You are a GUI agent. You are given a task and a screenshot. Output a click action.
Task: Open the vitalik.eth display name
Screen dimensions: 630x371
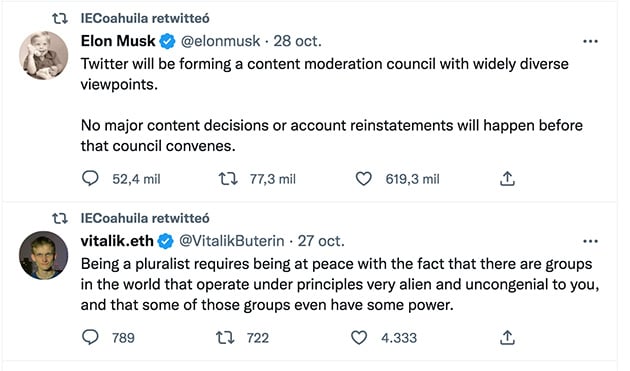point(117,241)
